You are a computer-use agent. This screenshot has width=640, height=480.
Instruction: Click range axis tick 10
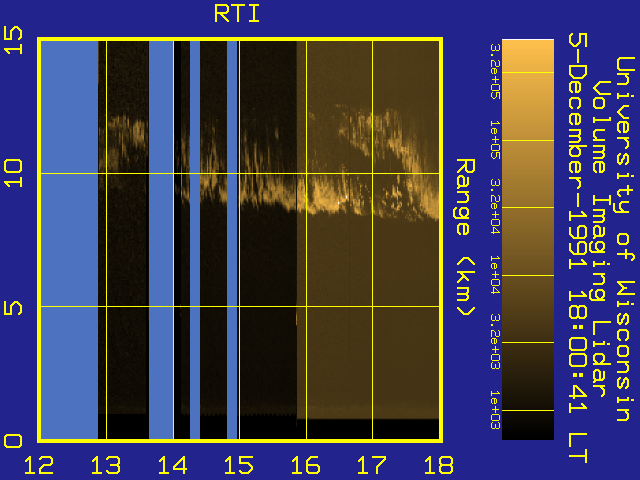click(x=13, y=173)
